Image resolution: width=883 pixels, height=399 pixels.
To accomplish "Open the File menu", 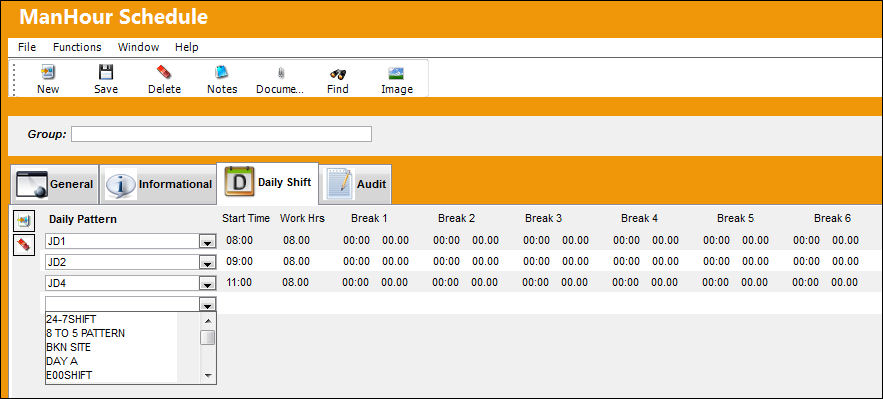I will (27, 47).
